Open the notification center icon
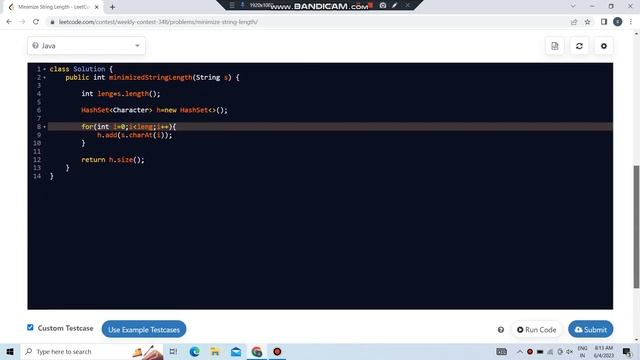Viewport: 640px width, 360px height. pyautogui.click(x=627, y=351)
